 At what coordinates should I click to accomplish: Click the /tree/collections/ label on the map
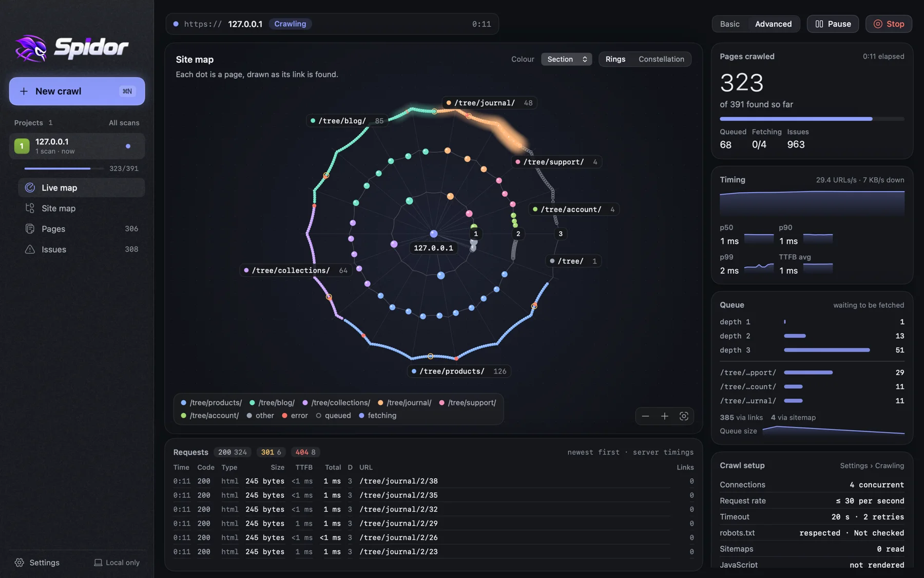[x=296, y=270]
